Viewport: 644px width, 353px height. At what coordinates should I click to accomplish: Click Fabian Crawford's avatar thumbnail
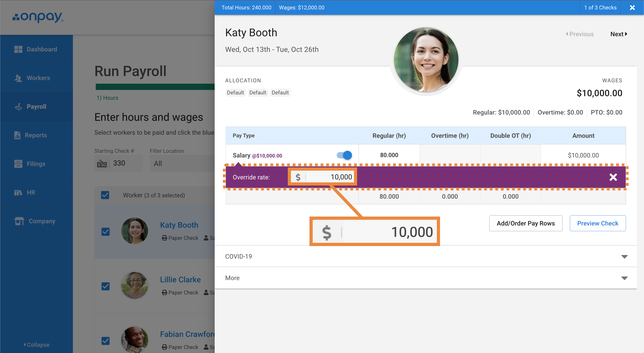click(x=134, y=340)
